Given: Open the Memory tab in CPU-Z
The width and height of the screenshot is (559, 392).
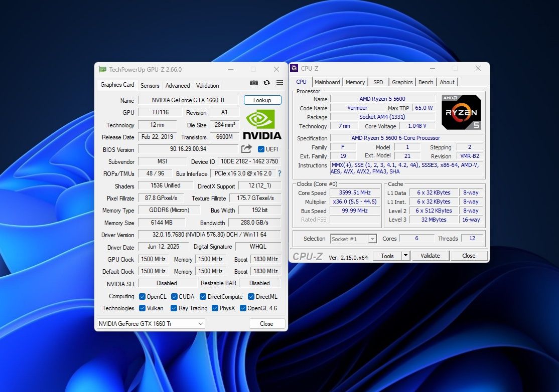Looking at the screenshot, I should tap(355, 82).
